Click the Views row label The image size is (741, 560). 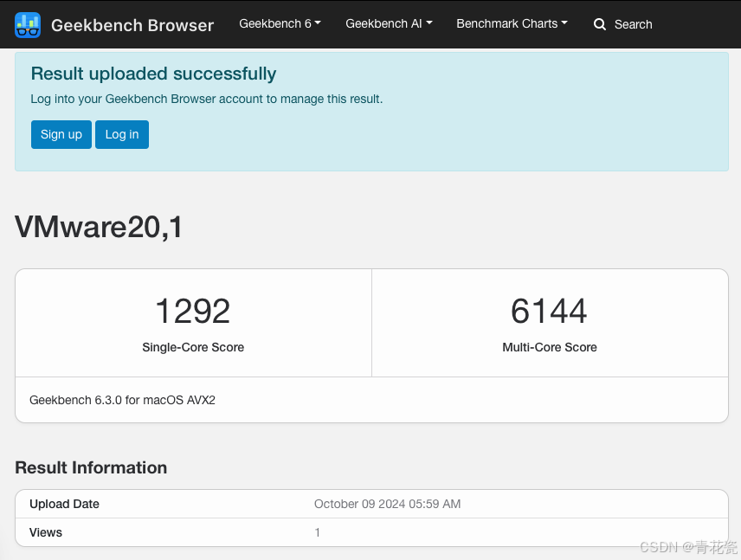point(46,532)
